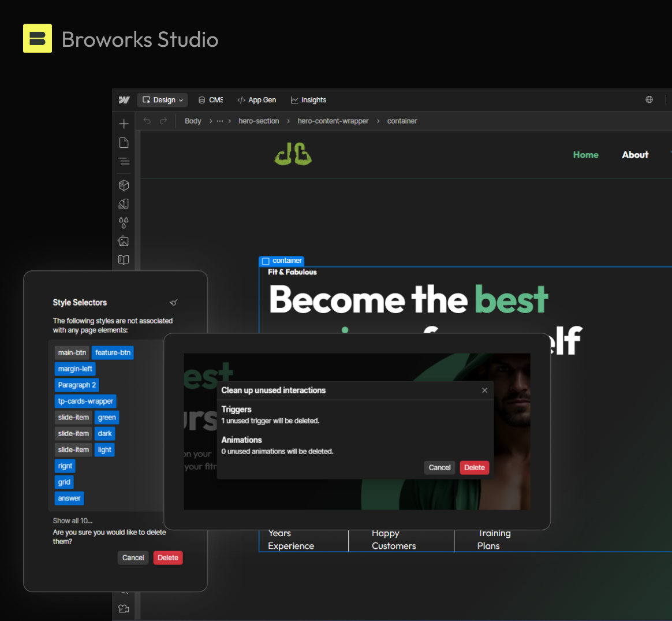Image resolution: width=672 pixels, height=621 pixels.
Task: Click the Broworks Studio yellow logo
Action: pos(38,39)
